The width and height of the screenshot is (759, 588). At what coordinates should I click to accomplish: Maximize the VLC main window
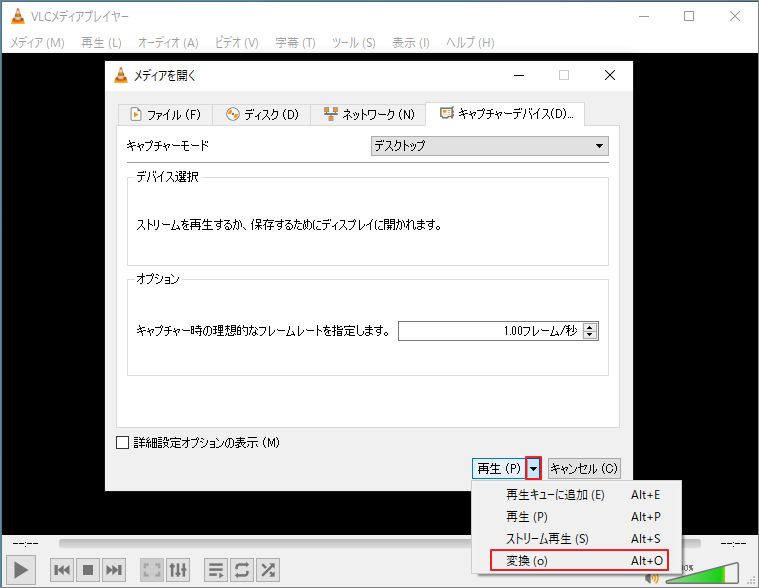click(689, 16)
